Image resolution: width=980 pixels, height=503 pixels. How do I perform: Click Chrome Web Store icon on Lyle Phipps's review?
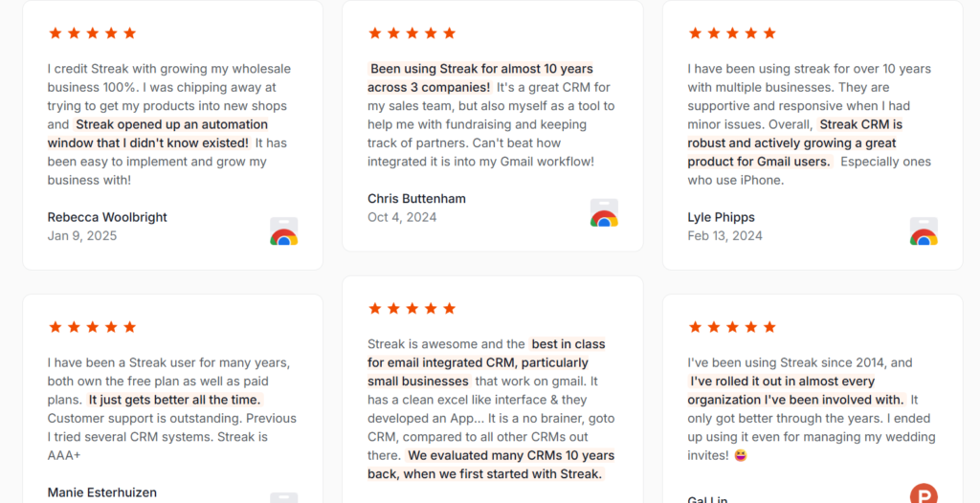[x=924, y=231]
